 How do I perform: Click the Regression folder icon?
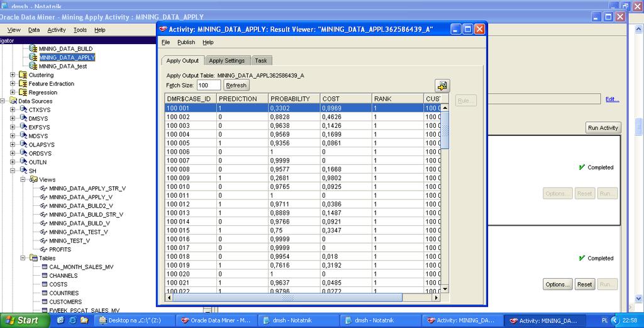click(23, 92)
